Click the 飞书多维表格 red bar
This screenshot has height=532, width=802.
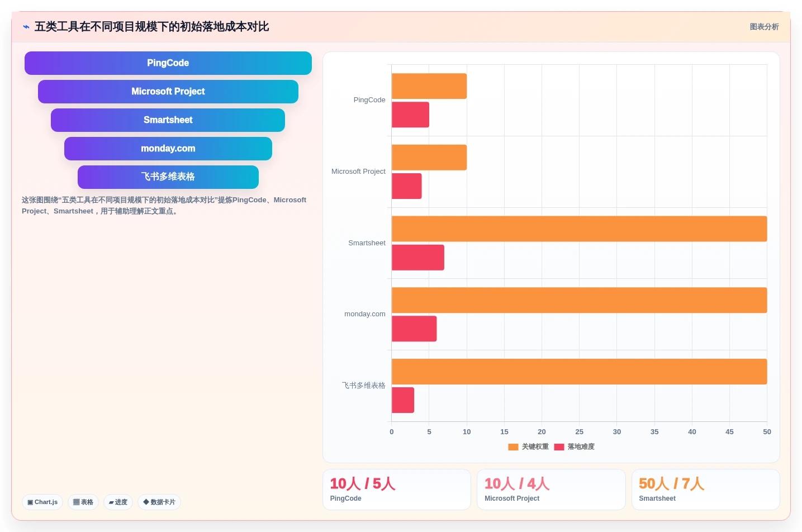pos(403,400)
